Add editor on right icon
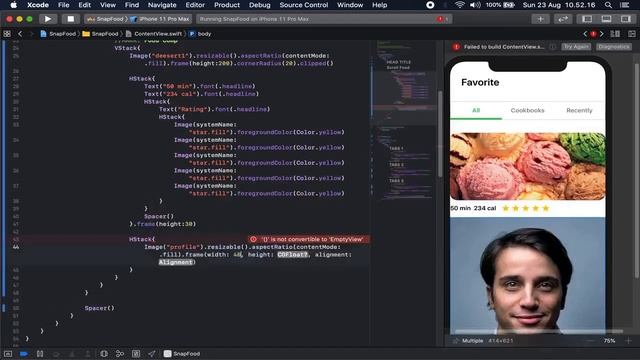 (631, 34)
